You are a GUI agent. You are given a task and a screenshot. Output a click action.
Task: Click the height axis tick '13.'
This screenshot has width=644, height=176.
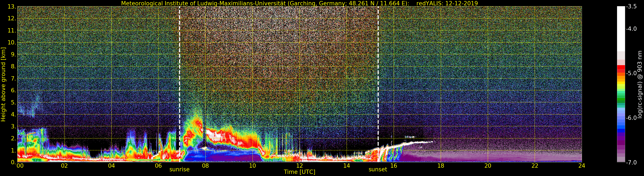[12, 6]
